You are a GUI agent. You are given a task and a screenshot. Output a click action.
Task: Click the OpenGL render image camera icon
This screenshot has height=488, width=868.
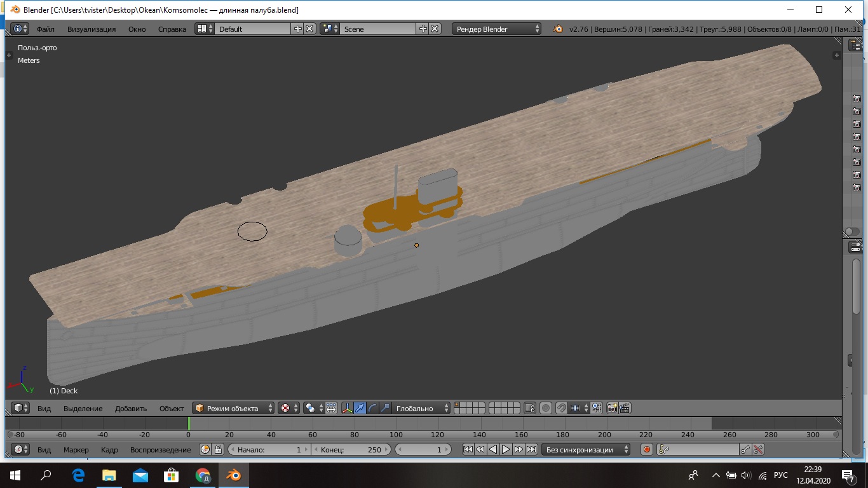613,408
